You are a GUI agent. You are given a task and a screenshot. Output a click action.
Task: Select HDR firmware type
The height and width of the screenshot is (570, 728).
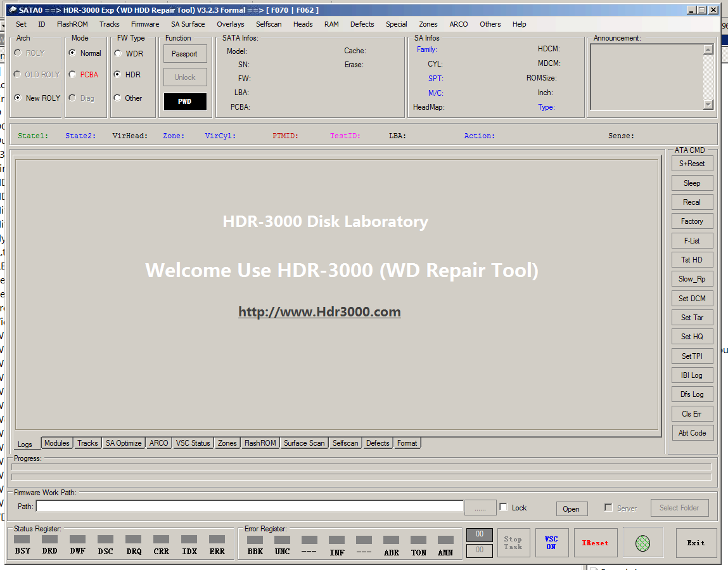pyautogui.click(x=118, y=74)
